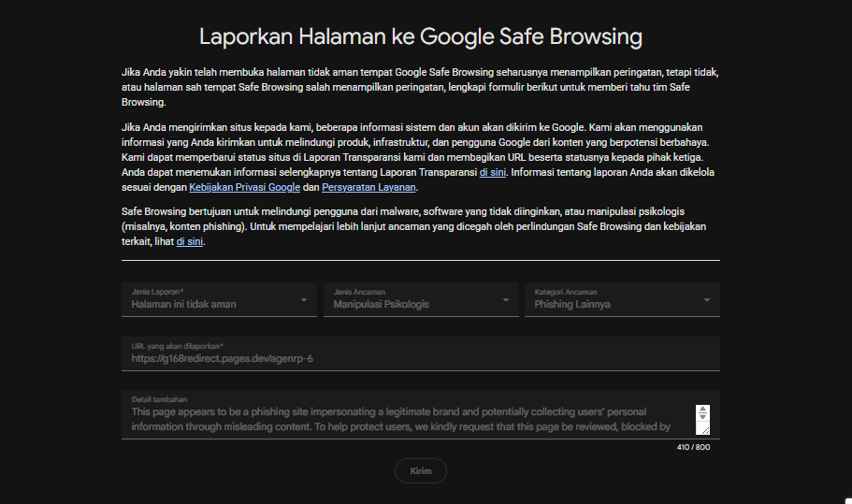This screenshot has width=852, height=504.
Task: Open the Laporan Transparansi 'di sini' link
Action: (492, 172)
